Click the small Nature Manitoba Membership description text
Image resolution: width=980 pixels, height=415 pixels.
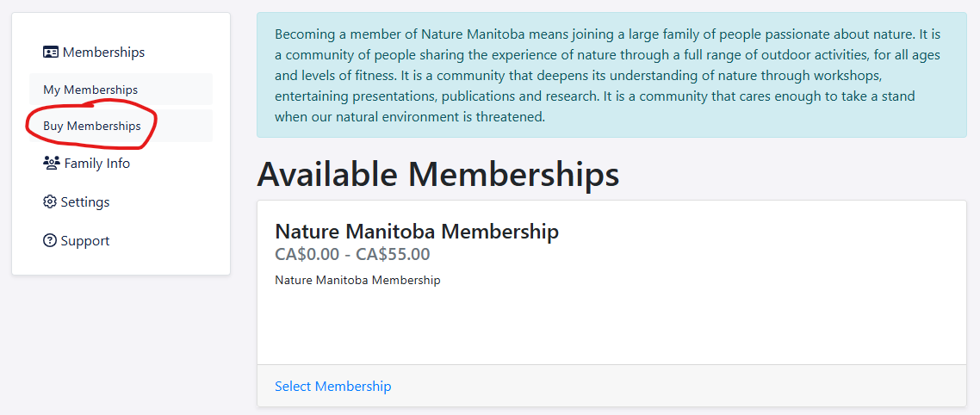click(357, 280)
